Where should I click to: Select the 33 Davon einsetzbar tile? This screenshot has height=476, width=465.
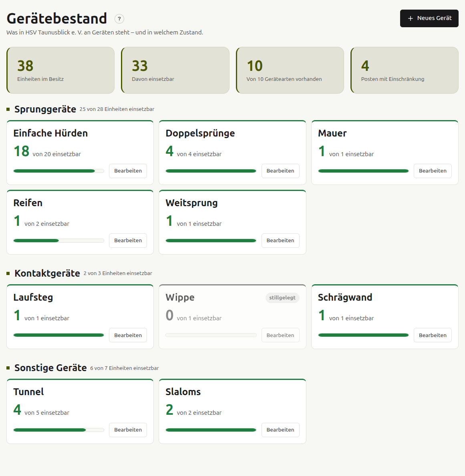[175, 70]
